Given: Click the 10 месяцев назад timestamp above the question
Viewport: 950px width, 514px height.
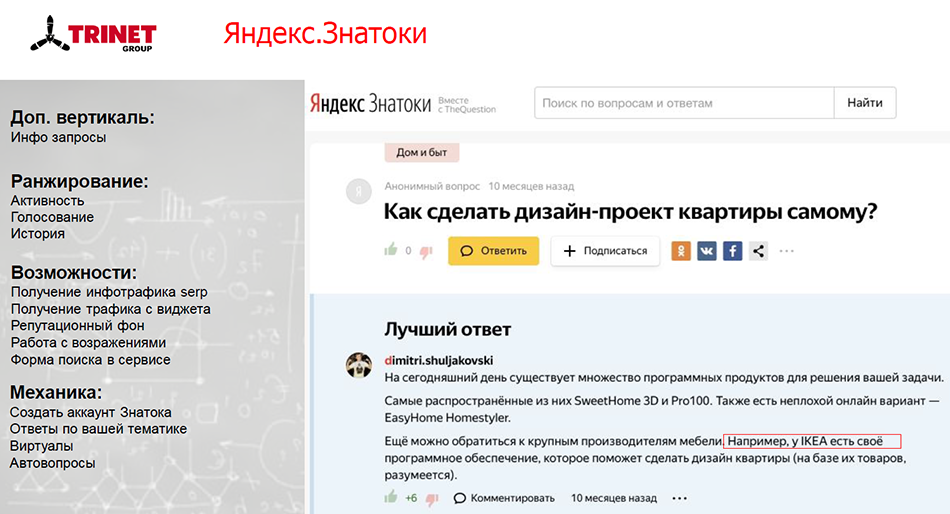Looking at the screenshot, I should 531,186.
